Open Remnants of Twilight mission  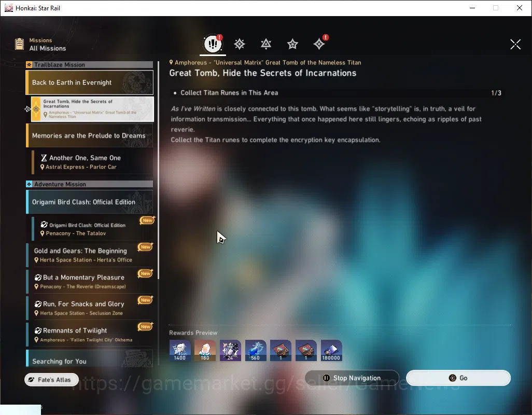[90, 335]
